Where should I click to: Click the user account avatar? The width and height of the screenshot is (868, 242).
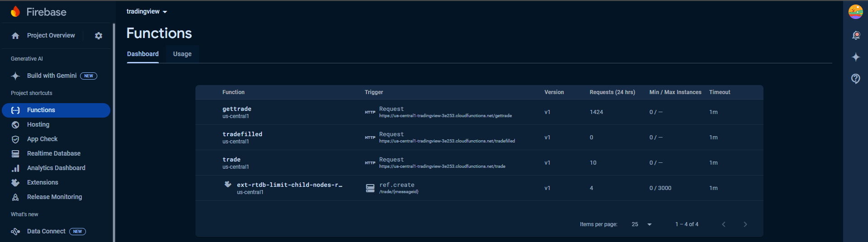855,12
